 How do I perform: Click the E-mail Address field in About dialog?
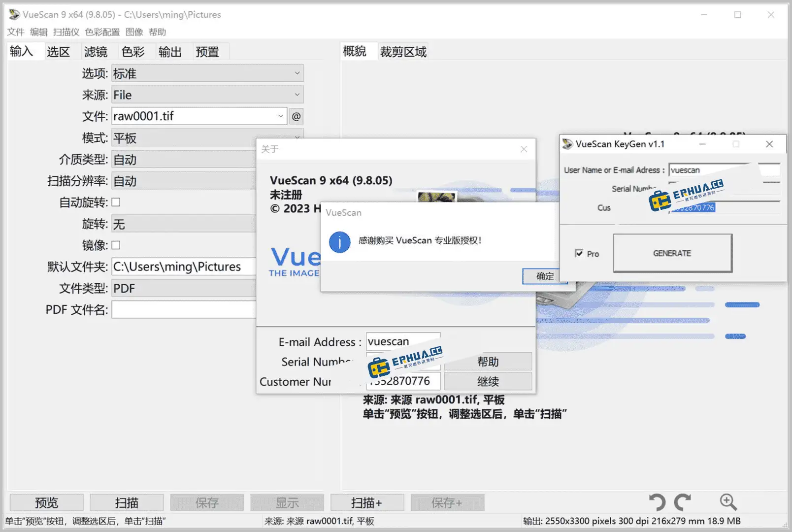403,341
